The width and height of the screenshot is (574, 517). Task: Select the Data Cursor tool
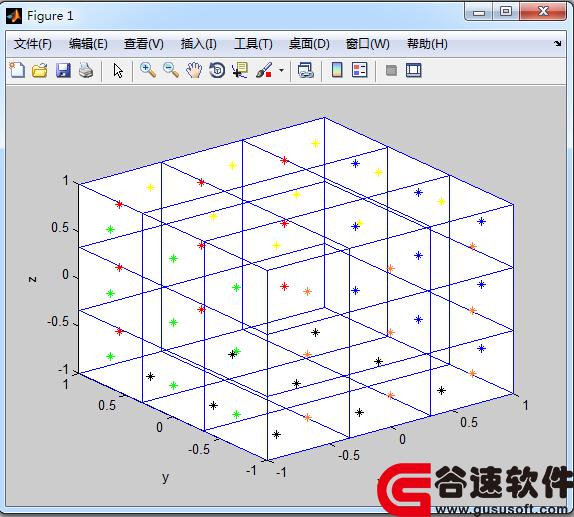(x=240, y=70)
